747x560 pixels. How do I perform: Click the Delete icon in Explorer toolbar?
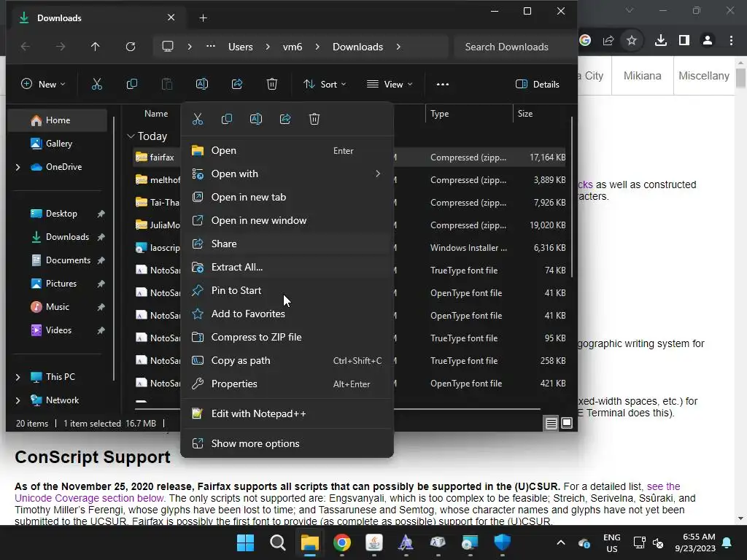click(271, 85)
